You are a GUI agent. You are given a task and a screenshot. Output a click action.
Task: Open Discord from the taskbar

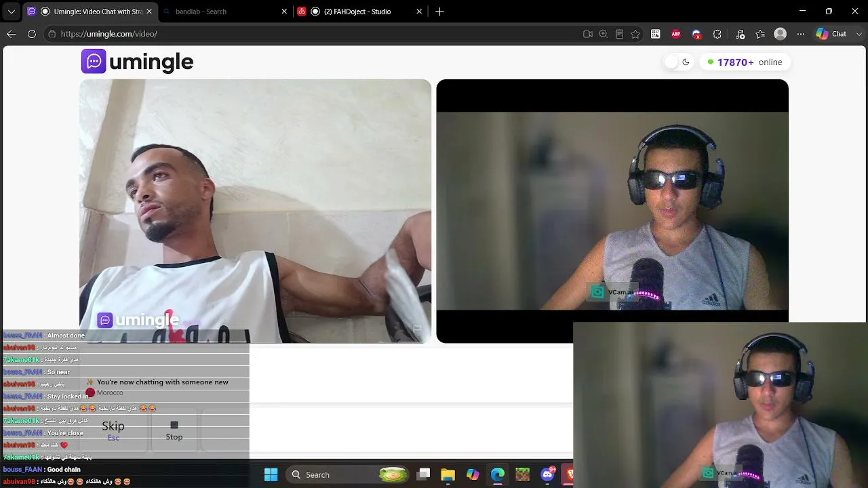(x=548, y=474)
